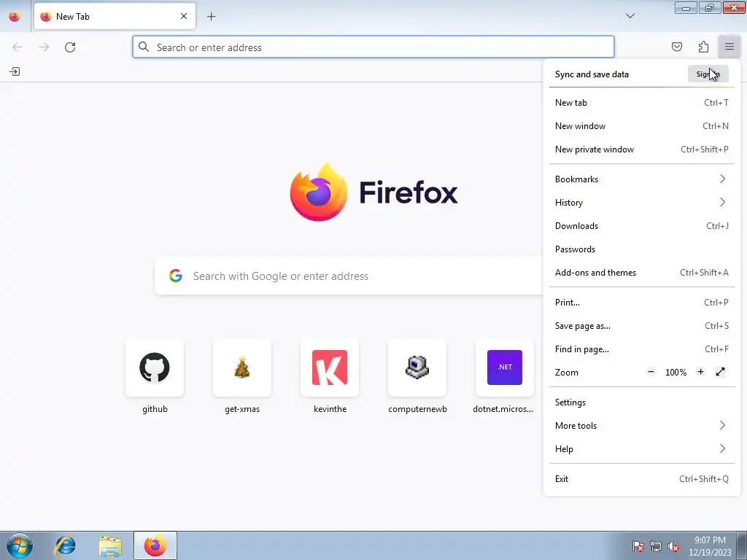This screenshot has width=747, height=560.
Task: Choose New tab from the menu
Action: coord(641,102)
